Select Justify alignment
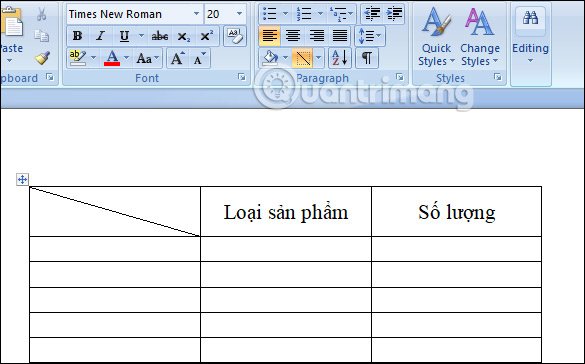This screenshot has height=364, width=585. [340, 36]
